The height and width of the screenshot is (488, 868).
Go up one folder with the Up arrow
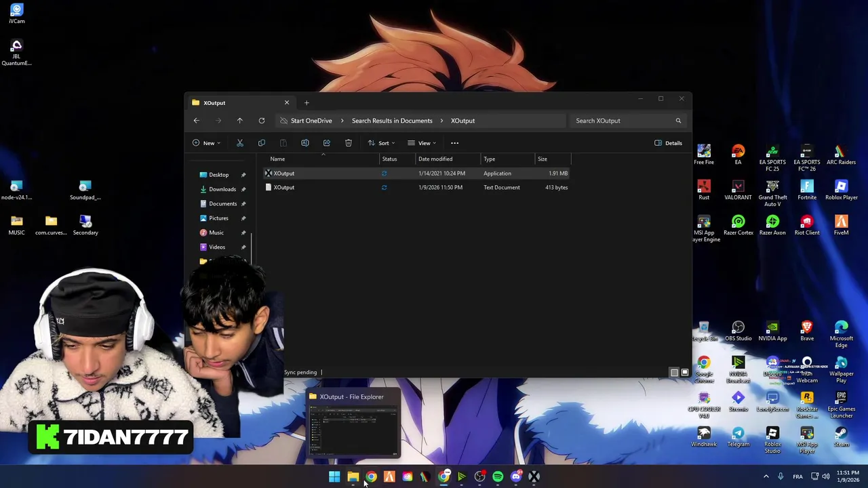pos(239,121)
